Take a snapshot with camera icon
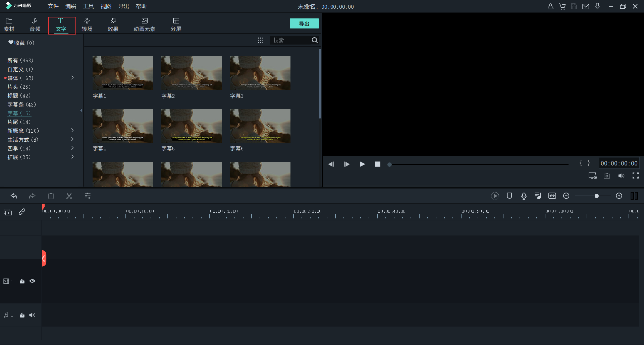The height and width of the screenshot is (345, 644). pos(607,176)
